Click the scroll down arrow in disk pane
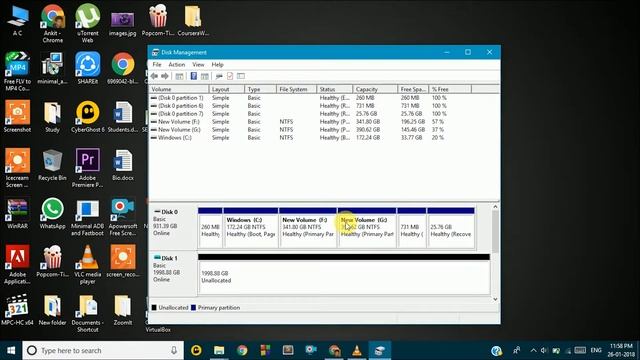 click(x=495, y=299)
